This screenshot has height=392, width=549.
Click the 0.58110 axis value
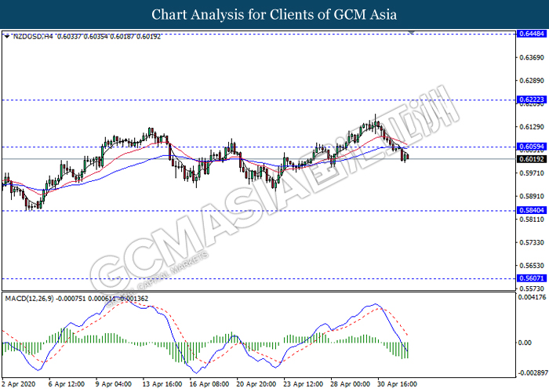(532, 220)
